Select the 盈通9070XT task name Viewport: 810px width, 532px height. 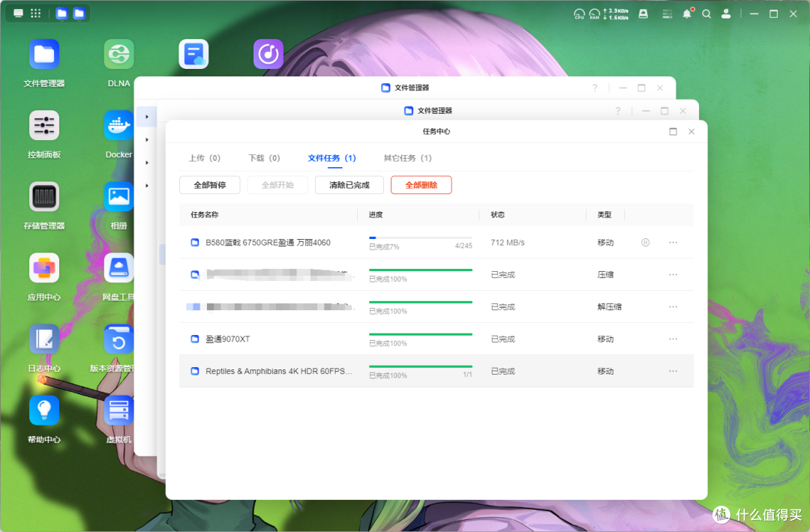(x=228, y=339)
